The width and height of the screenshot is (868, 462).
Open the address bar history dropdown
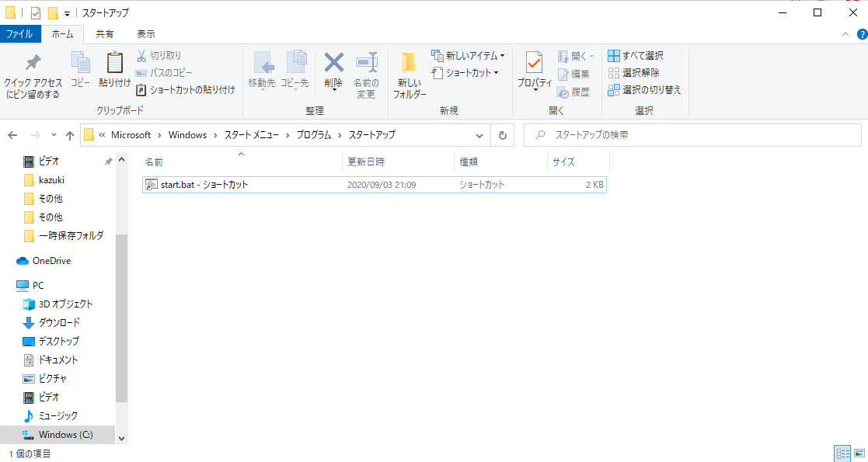pyautogui.click(x=479, y=135)
